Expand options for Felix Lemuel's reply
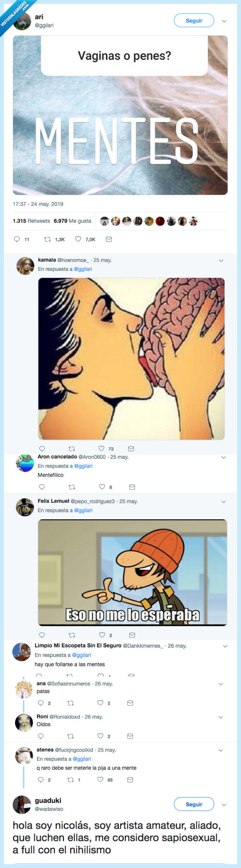The image size is (241, 868). [224, 502]
